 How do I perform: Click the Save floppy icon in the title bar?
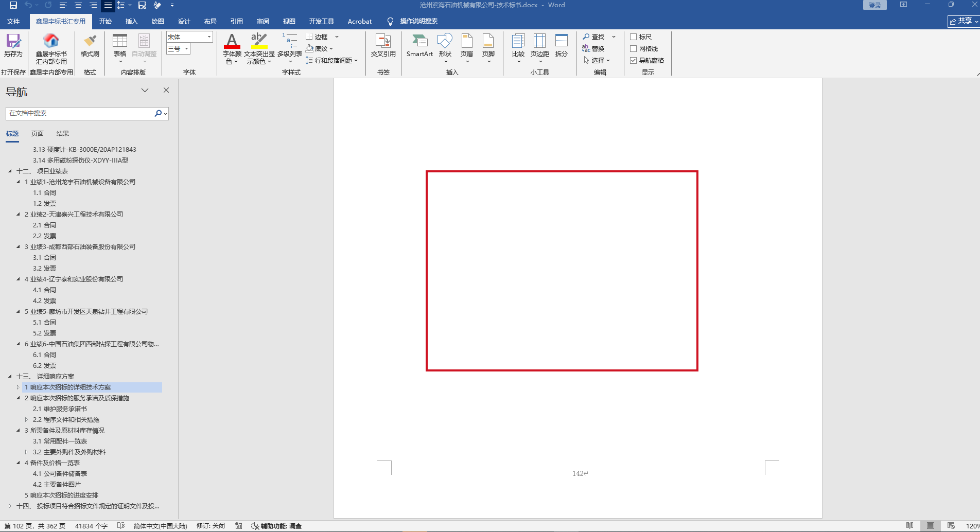13,5
